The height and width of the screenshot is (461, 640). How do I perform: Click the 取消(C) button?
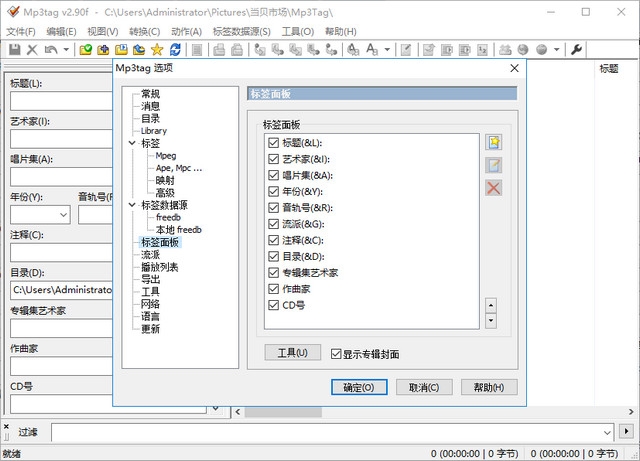(x=424, y=387)
